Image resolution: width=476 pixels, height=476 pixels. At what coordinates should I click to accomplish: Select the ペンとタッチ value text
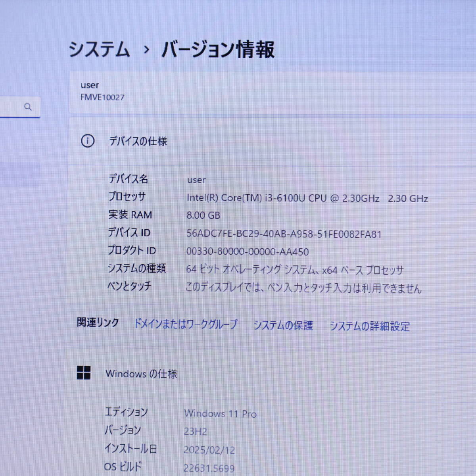tap(303, 288)
